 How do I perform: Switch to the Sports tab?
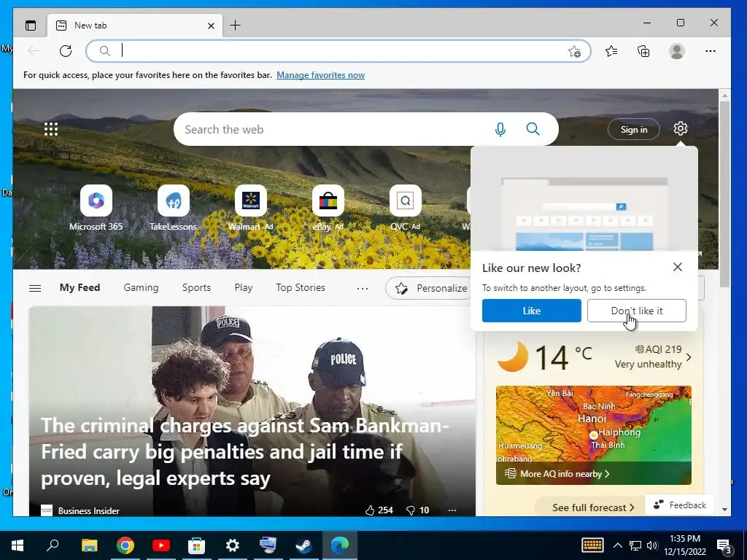point(196,287)
